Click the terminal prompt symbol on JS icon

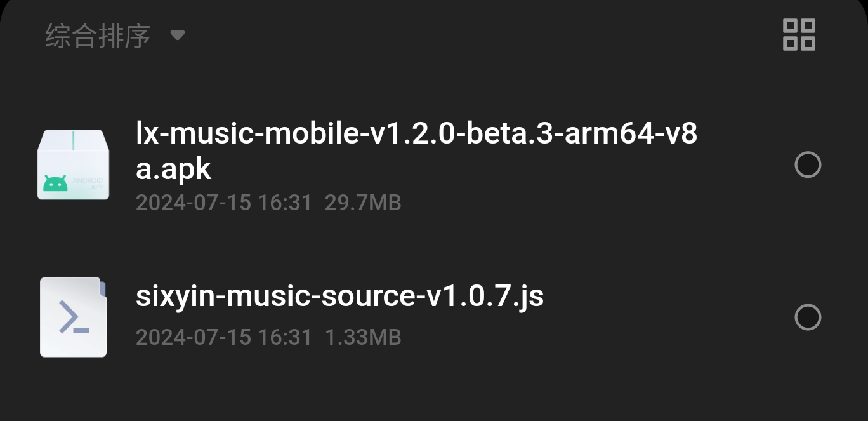pos(73,317)
